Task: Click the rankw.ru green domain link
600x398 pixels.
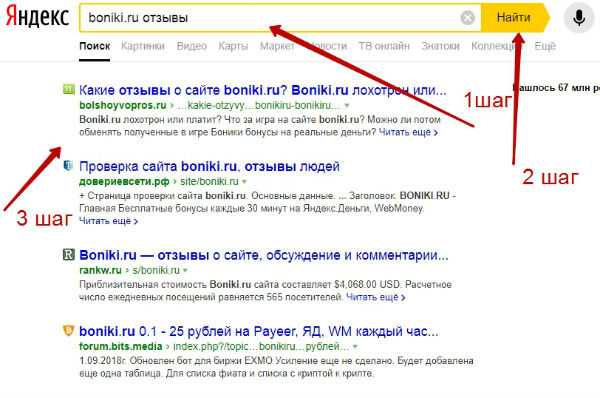Action: [x=100, y=270]
